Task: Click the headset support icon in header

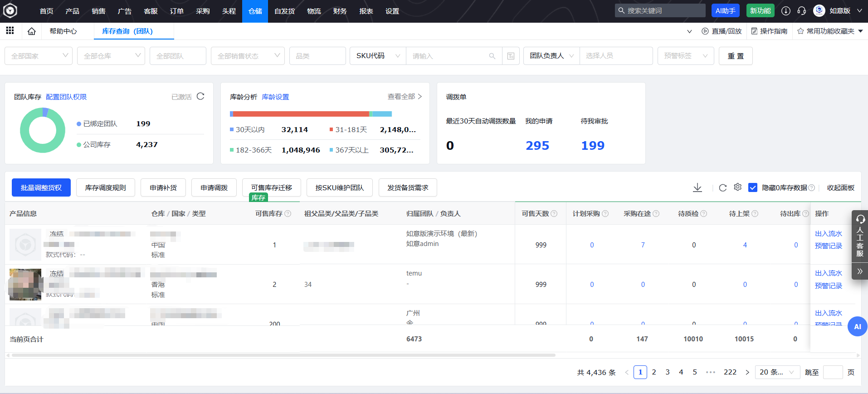Action: pos(802,11)
